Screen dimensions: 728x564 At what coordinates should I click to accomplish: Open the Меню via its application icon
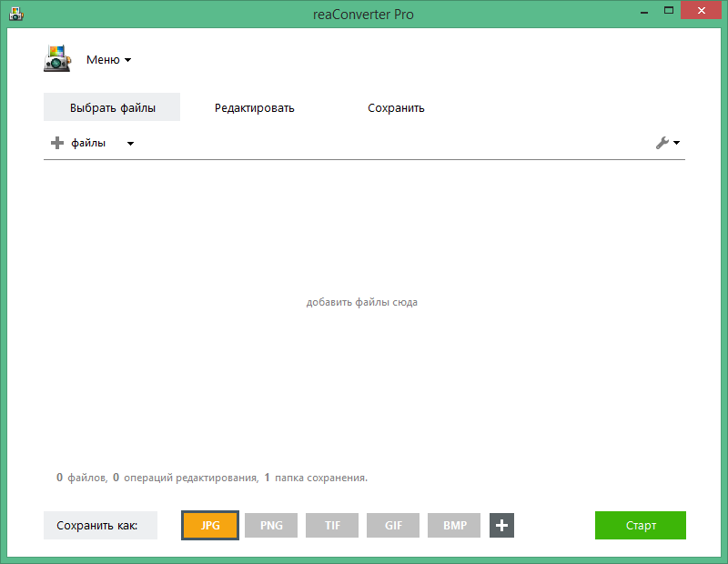coord(57,58)
